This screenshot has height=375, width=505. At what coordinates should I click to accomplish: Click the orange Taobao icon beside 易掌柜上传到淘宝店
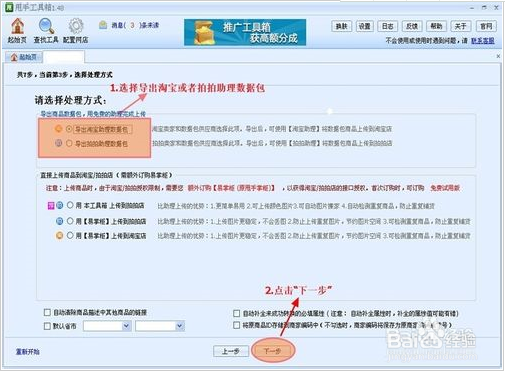tap(60, 235)
